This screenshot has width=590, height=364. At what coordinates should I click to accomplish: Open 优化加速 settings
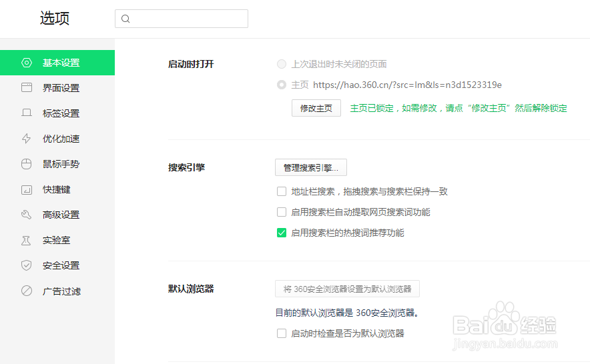(x=57, y=139)
